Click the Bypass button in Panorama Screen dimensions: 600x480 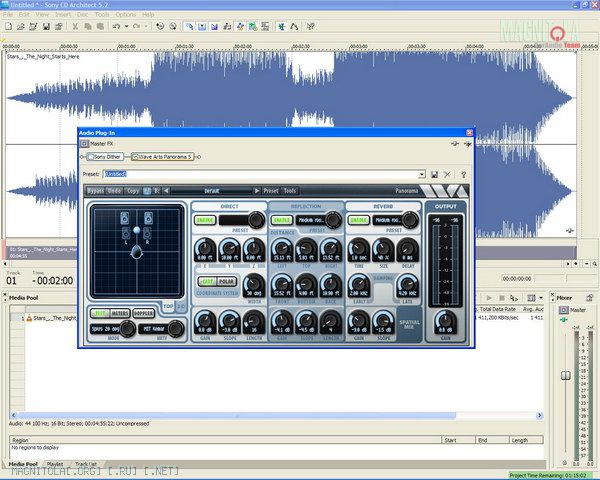tap(95, 190)
